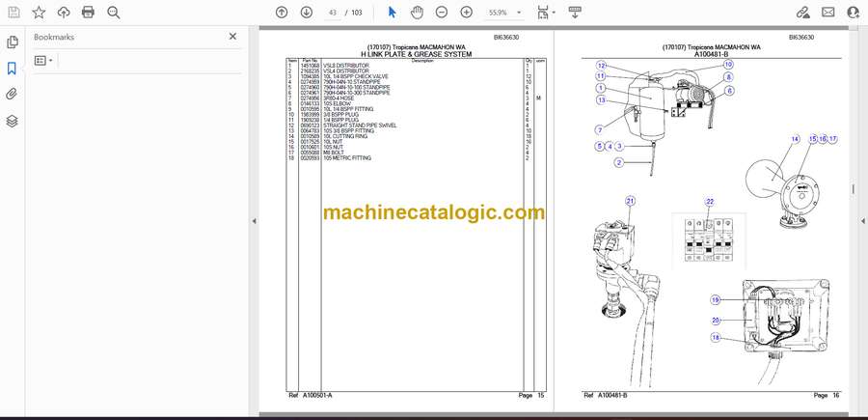Click the Ref A100501-A footer text
The width and height of the screenshot is (868, 420).
[310, 395]
